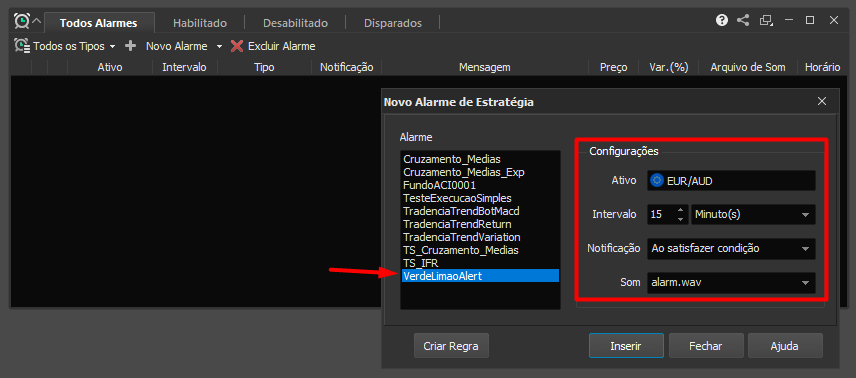The width and height of the screenshot is (856, 378).
Task: Sort by the Mensagem column header
Action: pyautogui.click(x=485, y=67)
